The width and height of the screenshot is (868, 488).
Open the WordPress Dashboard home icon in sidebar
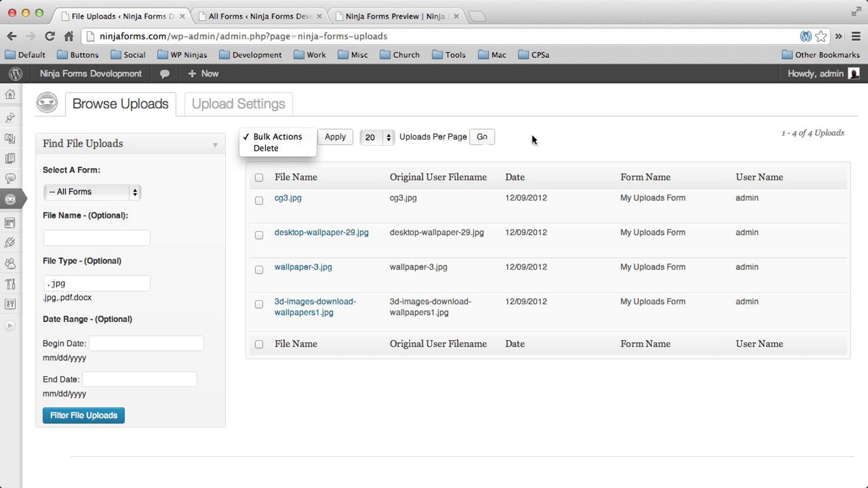point(10,94)
